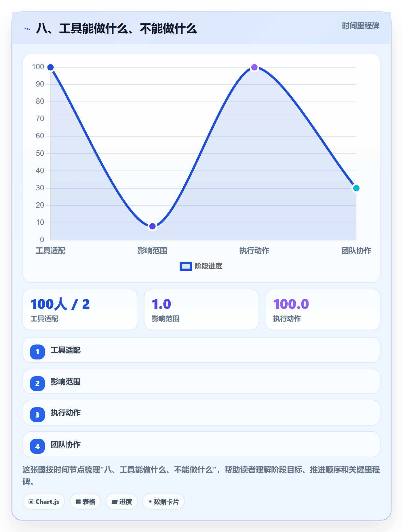The image size is (403, 532).
Task: Click the 团队协作 x-axis label
Action: tap(356, 251)
